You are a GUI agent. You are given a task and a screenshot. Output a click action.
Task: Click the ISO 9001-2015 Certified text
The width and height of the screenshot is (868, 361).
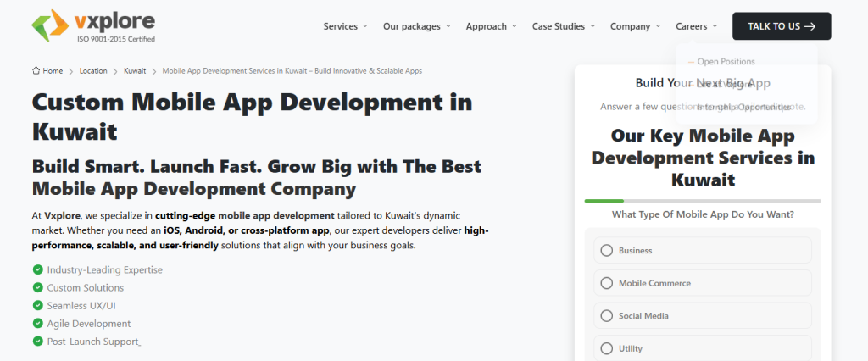[116, 39]
